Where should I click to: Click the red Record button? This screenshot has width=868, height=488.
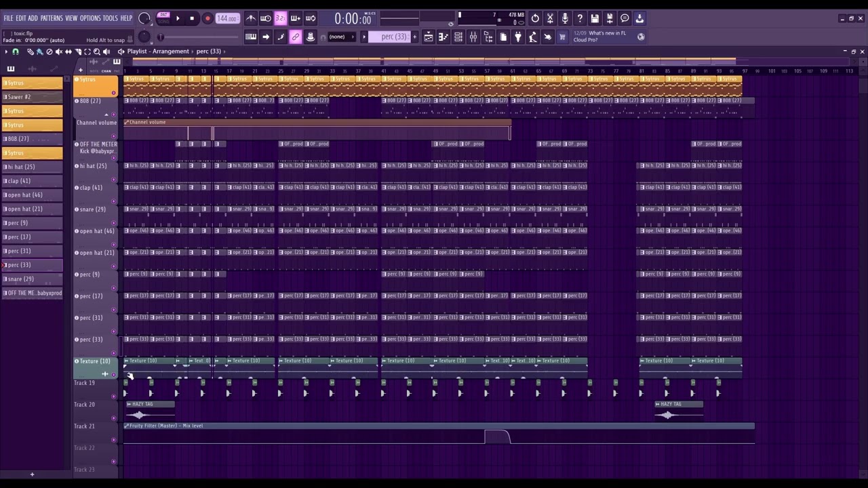208,18
